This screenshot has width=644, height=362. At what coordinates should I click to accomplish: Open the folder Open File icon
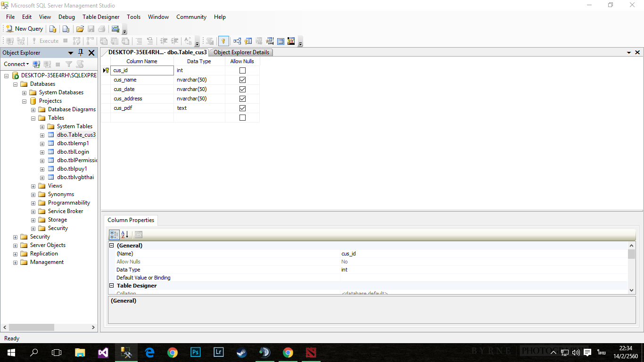80,29
